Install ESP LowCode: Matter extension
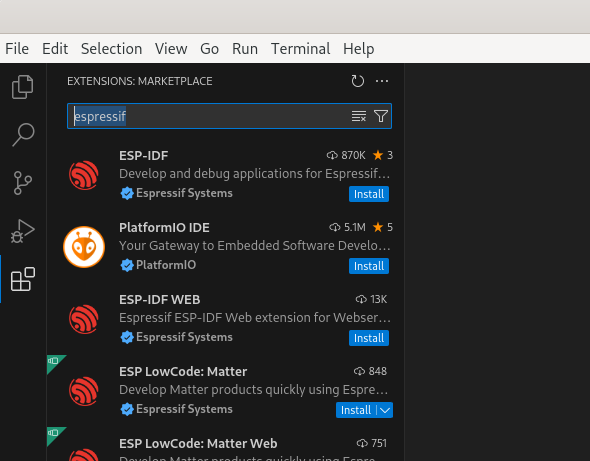Viewport: 590px width, 461px height. point(356,410)
